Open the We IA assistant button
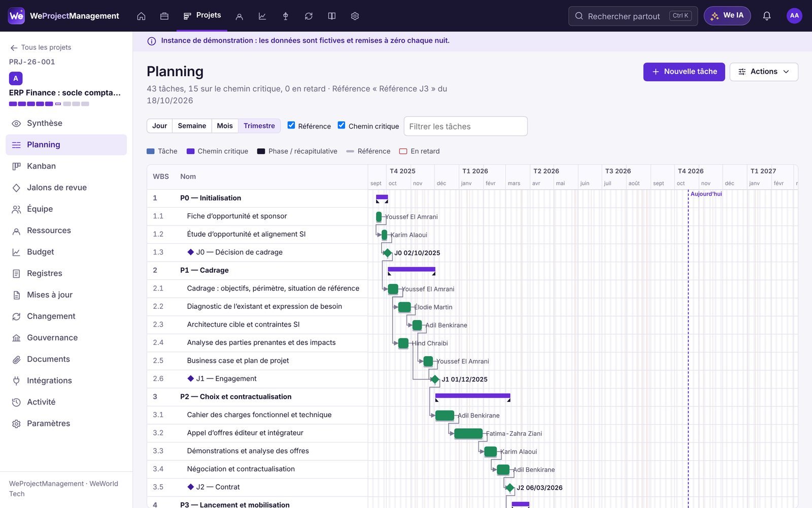Image resolution: width=812 pixels, height=508 pixels. coord(727,16)
